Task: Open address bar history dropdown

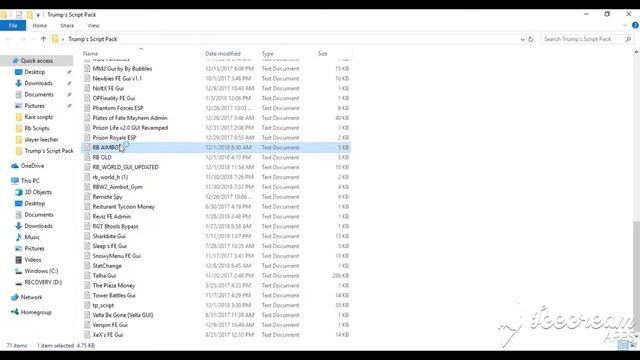Action: [522, 40]
